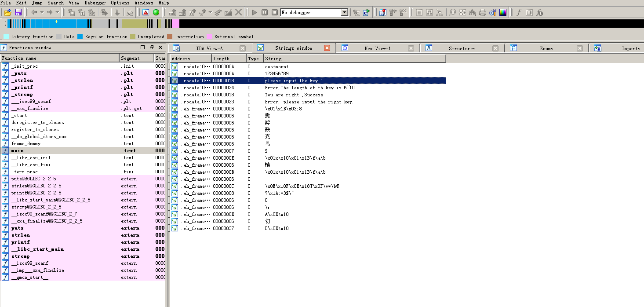Open the Debugger menu
The width and height of the screenshot is (644, 307).
(95, 3)
